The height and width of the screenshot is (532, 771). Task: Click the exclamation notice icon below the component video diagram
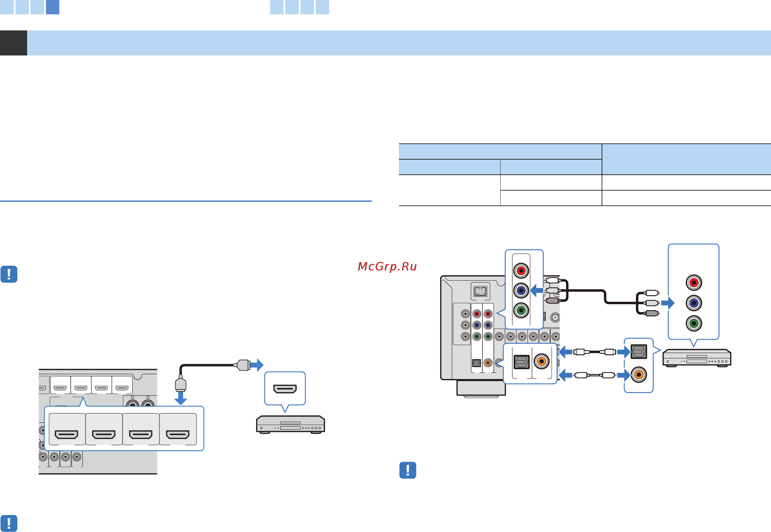pos(408,470)
